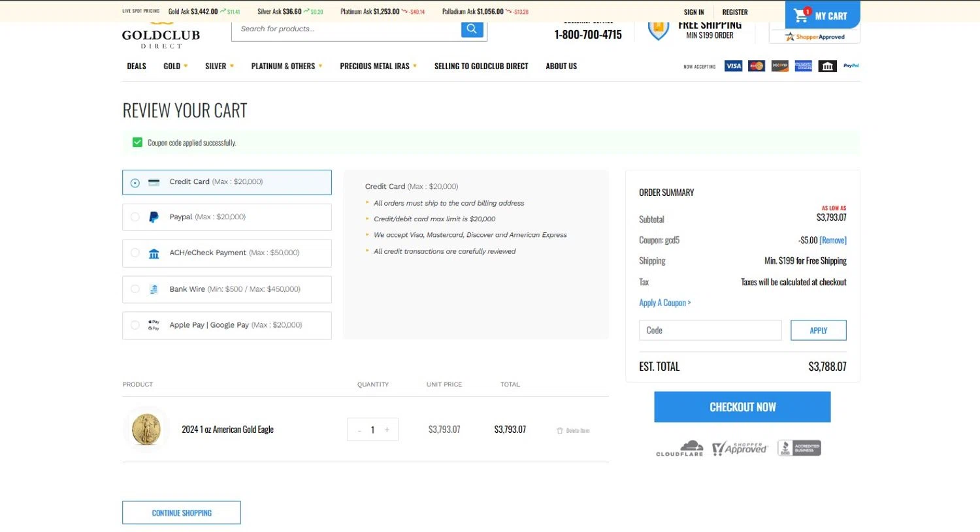The width and height of the screenshot is (980, 532).
Task: Click the search magnifier button
Action: [472, 29]
